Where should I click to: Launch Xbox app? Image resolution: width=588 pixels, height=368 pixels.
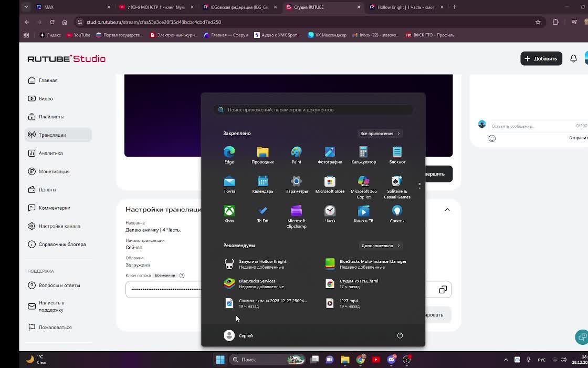coord(229,214)
